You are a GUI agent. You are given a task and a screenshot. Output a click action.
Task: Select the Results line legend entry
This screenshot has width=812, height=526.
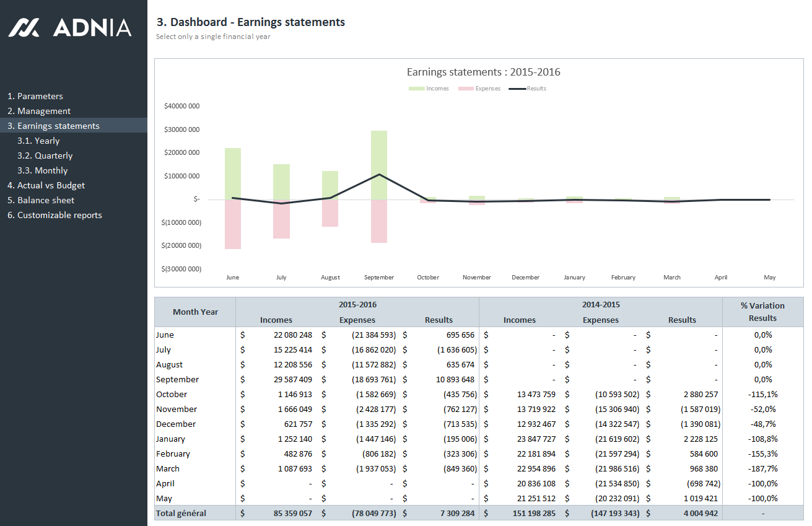[x=527, y=89]
